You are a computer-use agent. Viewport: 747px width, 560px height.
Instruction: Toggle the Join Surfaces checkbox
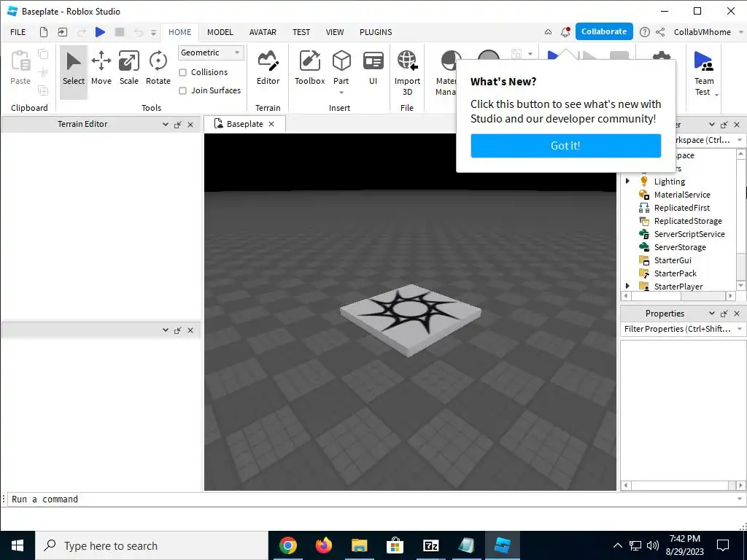tap(182, 90)
